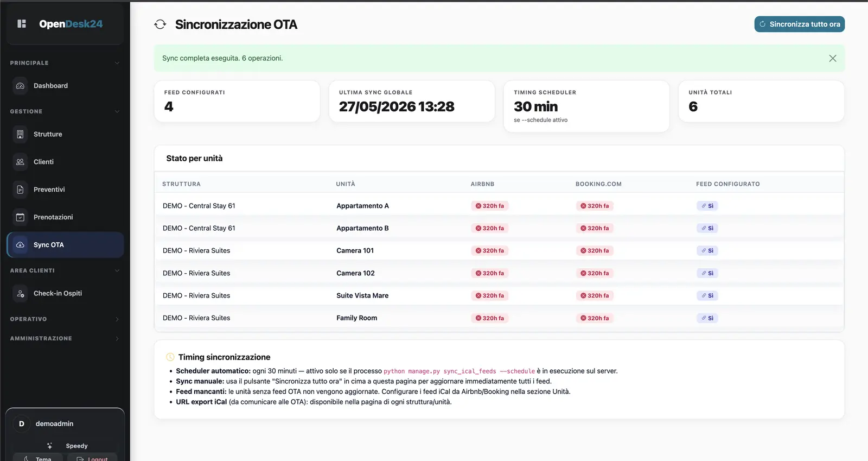The width and height of the screenshot is (868, 461).
Task: Click the Clienti people icon
Action: click(20, 162)
